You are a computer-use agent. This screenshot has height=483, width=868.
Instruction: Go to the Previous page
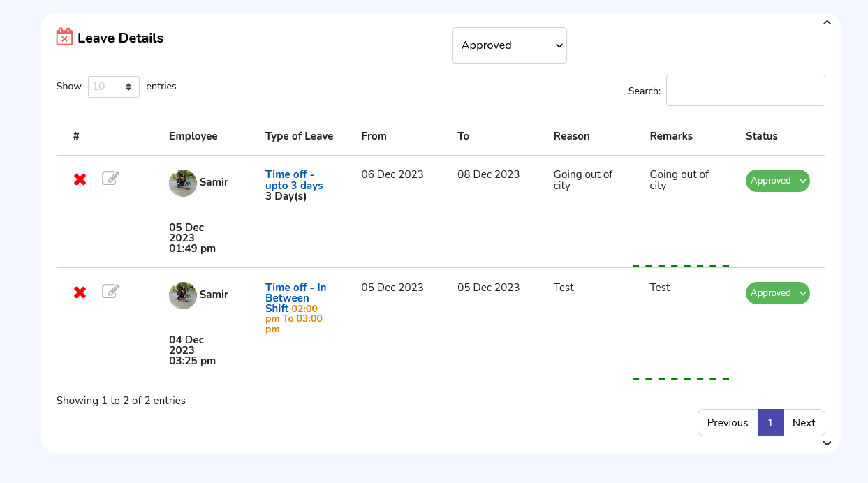[x=727, y=423]
